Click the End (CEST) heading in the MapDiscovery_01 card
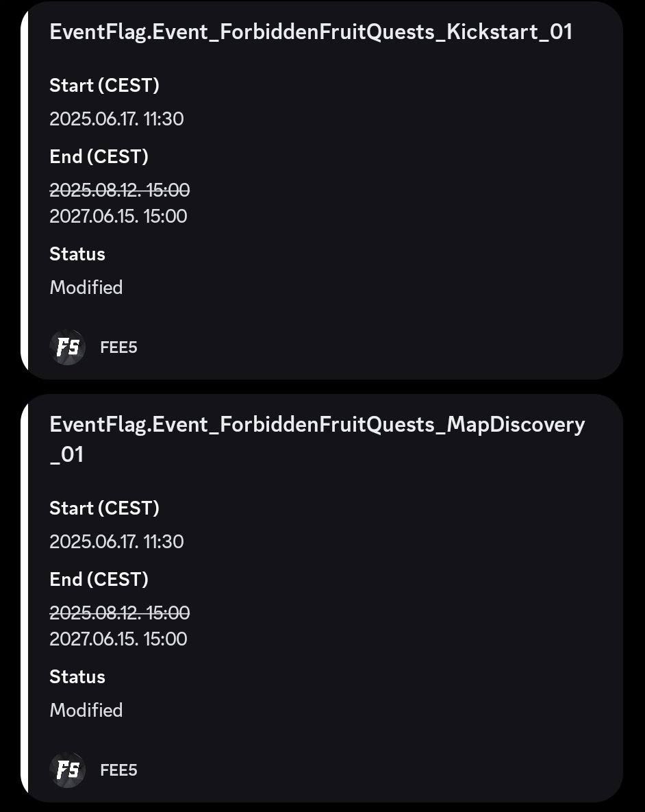The image size is (645, 812). pyautogui.click(x=99, y=580)
